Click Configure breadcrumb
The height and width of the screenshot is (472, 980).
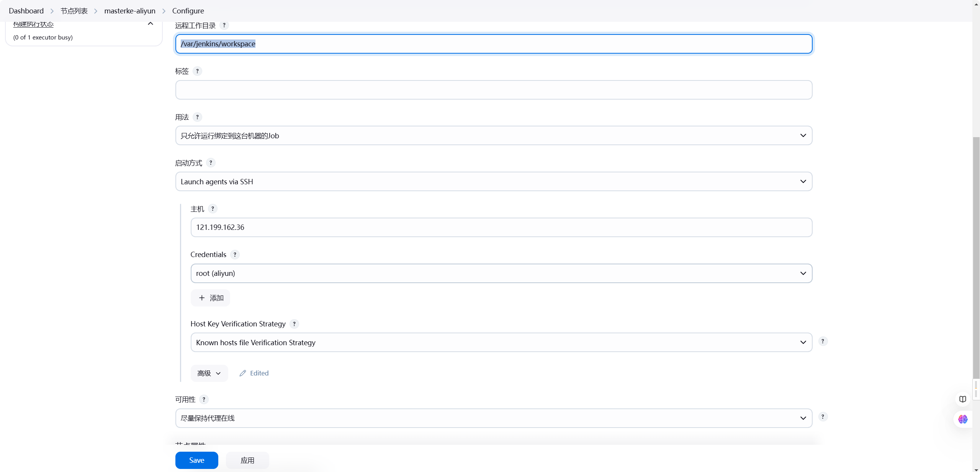coord(188,11)
